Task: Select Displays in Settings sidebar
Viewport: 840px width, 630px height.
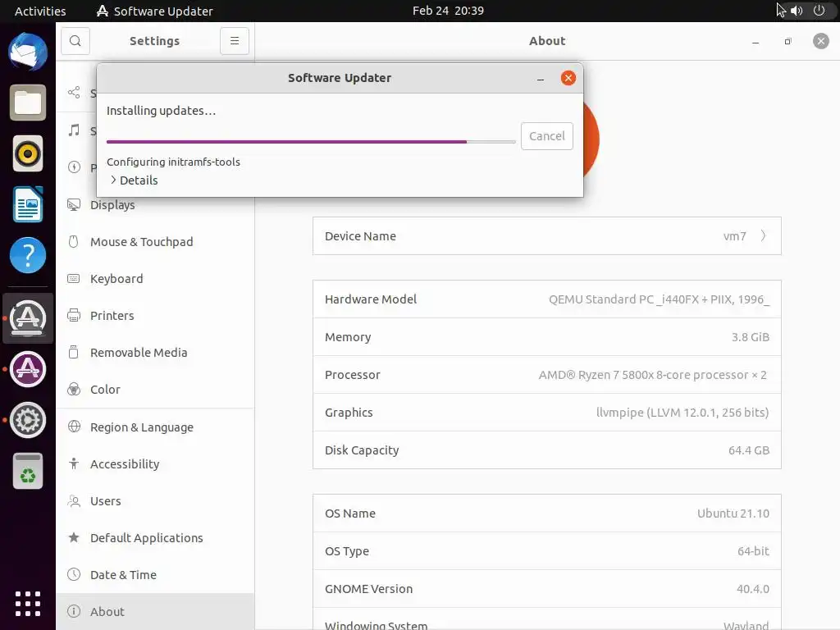Action: pos(155,204)
